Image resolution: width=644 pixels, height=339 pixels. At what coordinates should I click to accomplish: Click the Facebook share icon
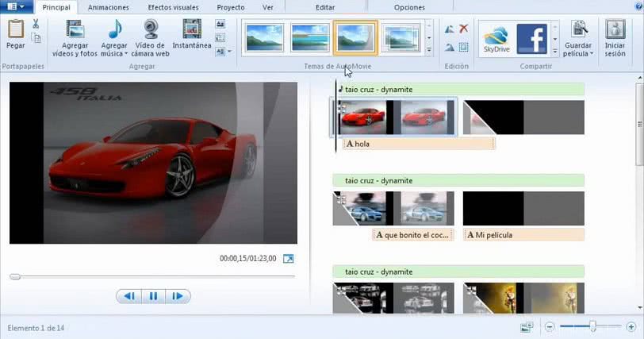click(531, 37)
